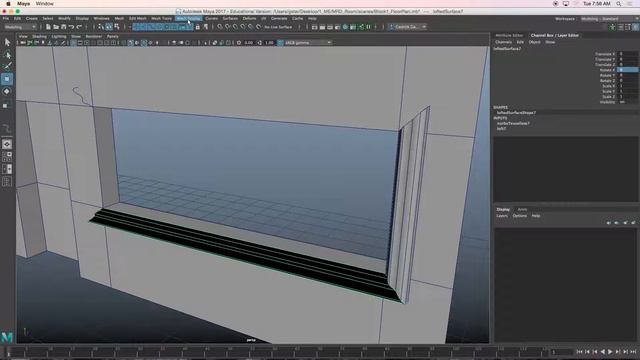640x360 pixels.
Task: Click the New Scene icon
Action: click(x=48, y=27)
